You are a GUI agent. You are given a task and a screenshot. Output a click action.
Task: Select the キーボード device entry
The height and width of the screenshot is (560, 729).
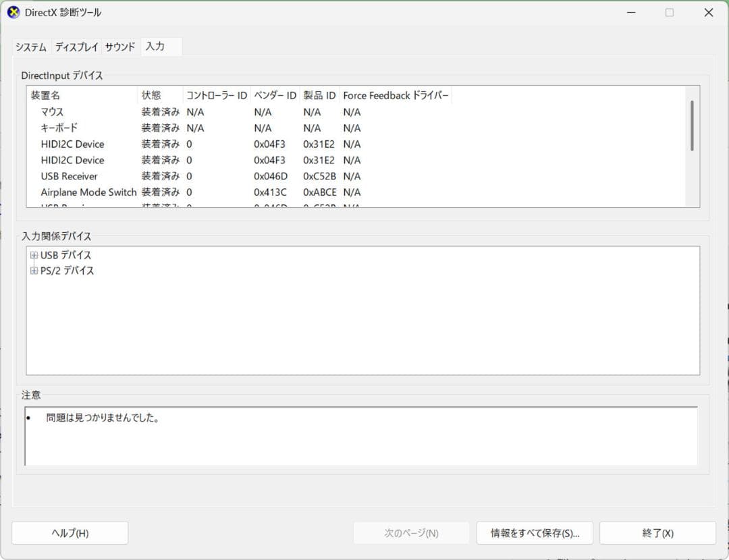click(59, 128)
